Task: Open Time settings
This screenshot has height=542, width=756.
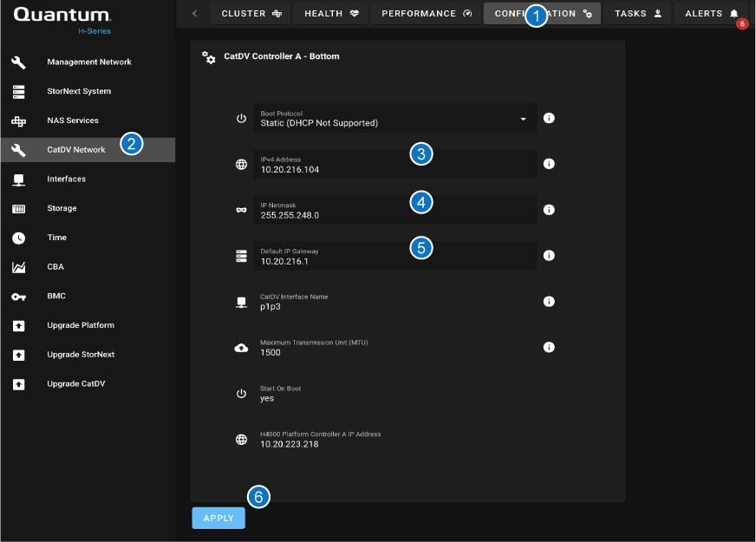Action: (x=88, y=238)
